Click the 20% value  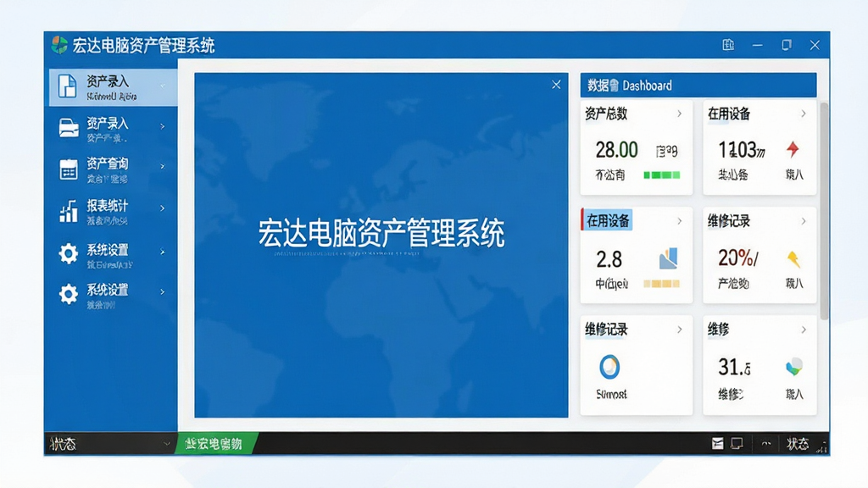738,258
